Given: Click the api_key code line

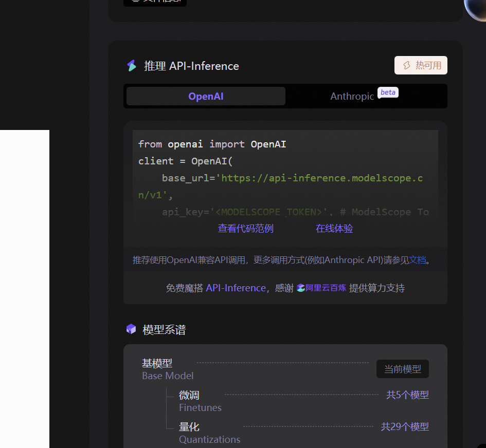Looking at the screenshot, I should (295, 212).
